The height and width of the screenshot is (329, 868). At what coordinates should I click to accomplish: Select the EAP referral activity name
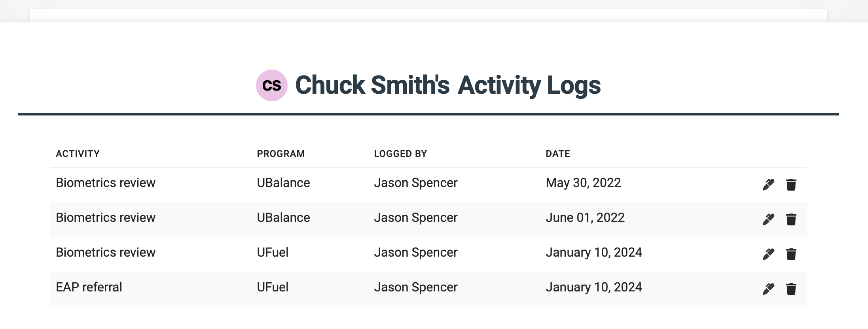tap(89, 287)
